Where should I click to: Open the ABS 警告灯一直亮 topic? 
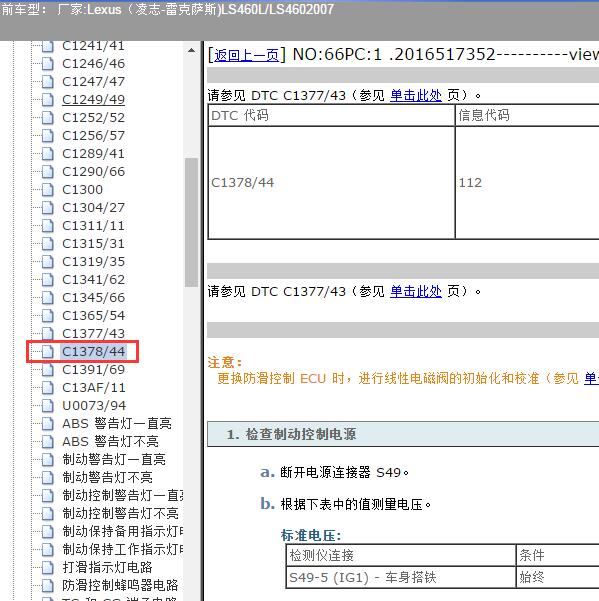tap(117, 424)
